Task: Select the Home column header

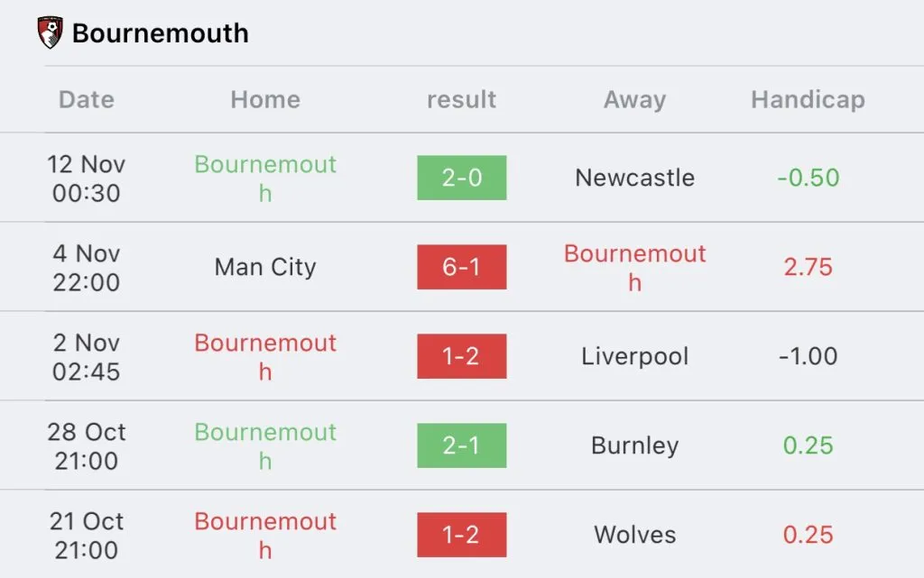Action: click(x=265, y=99)
